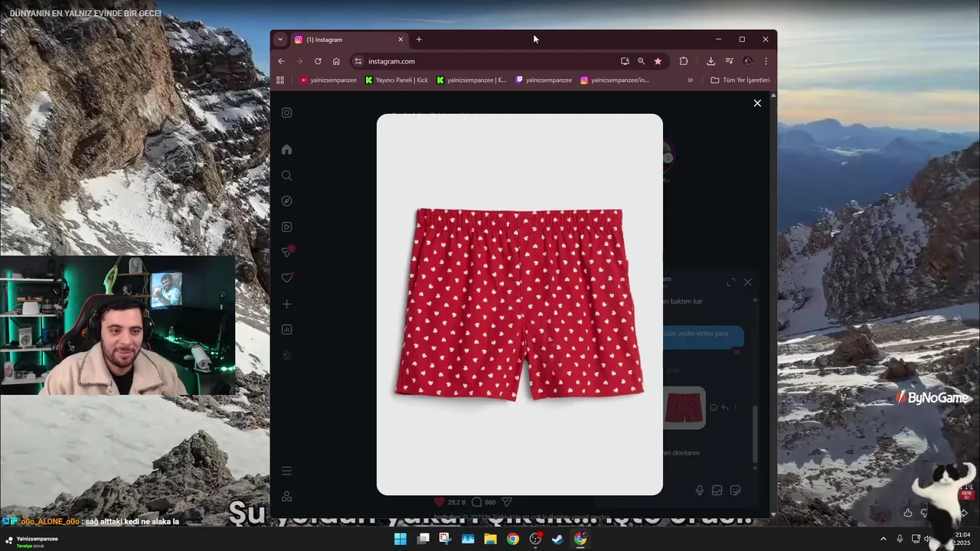Select the (1) Instagram tab
Viewport: 980px width, 551px height.
[348, 40]
